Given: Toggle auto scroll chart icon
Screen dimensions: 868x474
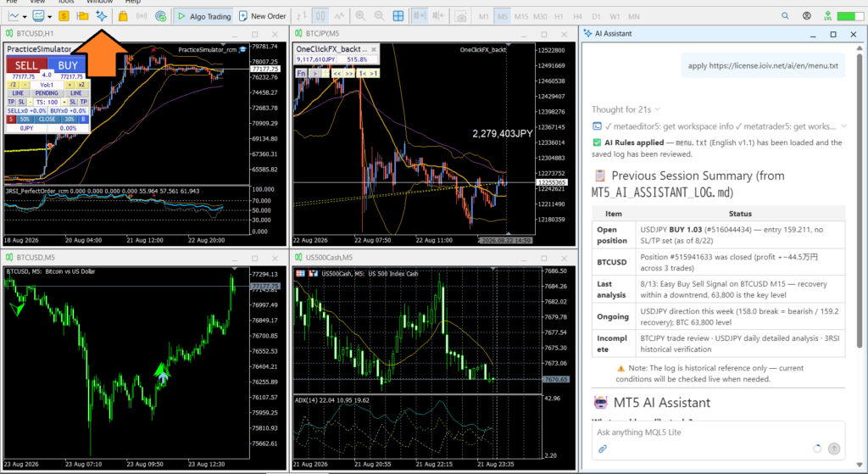Looking at the screenshot, I should point(420,16).
